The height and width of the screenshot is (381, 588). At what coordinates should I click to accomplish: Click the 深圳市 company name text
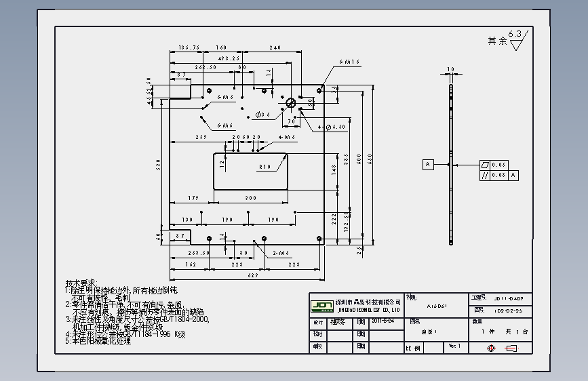coord(368,302)
